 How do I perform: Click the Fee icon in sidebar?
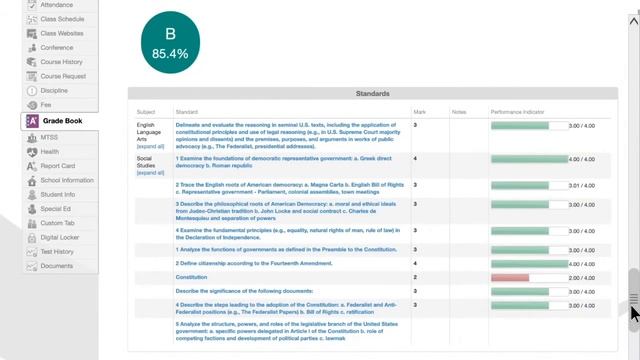(32, 105)
